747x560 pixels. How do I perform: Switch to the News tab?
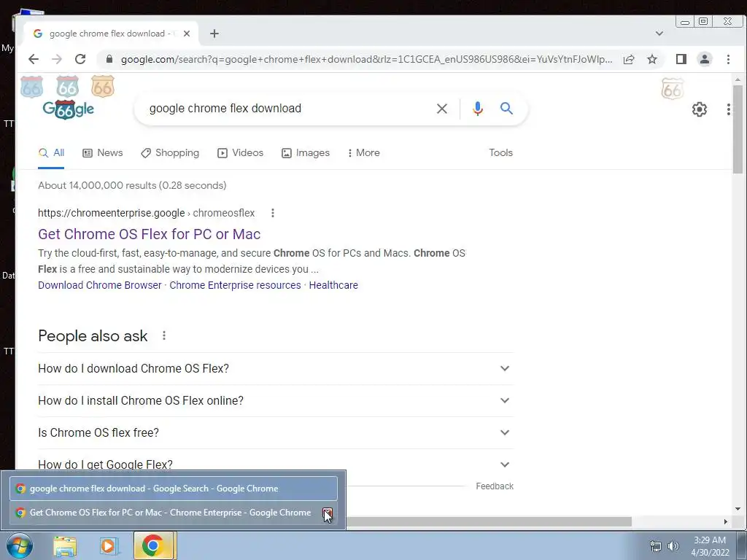pyautogui.click(x=103, y=153)
